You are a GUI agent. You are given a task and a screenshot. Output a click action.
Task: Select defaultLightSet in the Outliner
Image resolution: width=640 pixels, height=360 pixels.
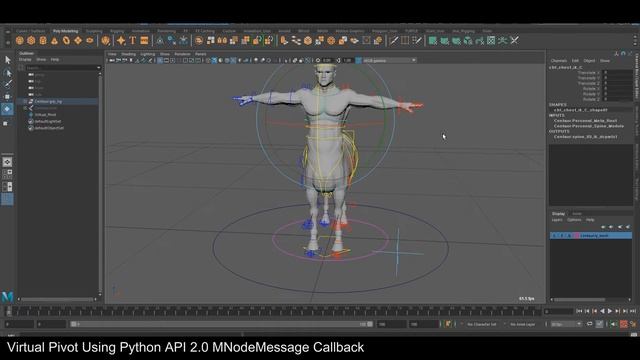pos(48,121)
